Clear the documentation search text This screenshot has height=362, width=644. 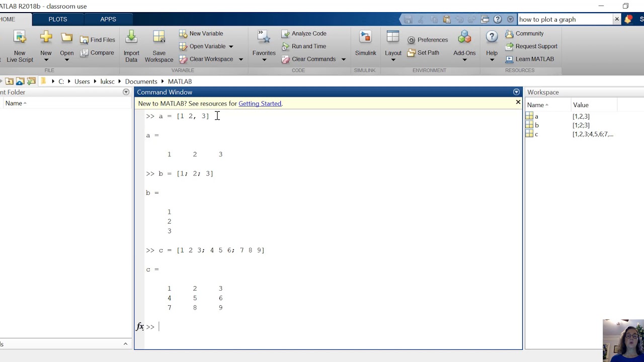617,20
